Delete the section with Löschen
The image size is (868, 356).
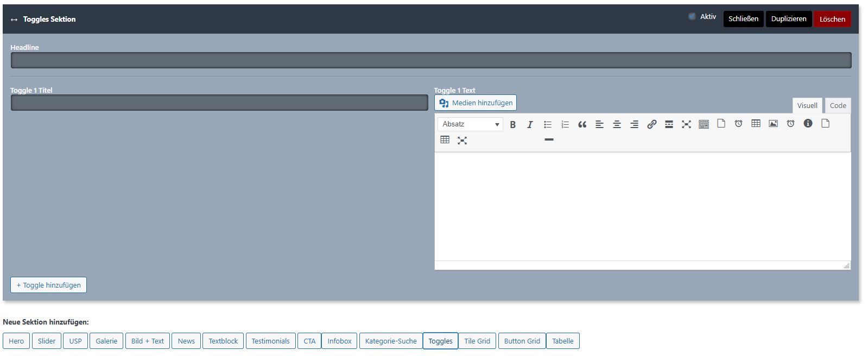(x=832, y=19)
